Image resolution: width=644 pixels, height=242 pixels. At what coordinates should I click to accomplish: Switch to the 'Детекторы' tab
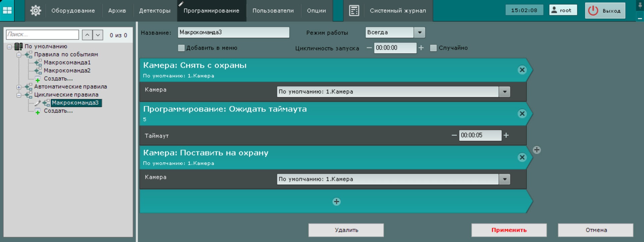(x=155, y=11)
